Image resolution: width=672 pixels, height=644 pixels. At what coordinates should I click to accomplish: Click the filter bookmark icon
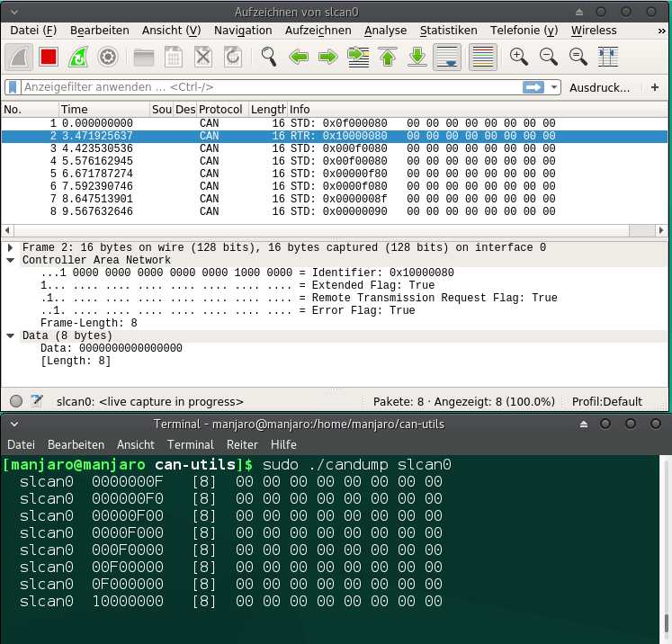(x=13, y=87)
